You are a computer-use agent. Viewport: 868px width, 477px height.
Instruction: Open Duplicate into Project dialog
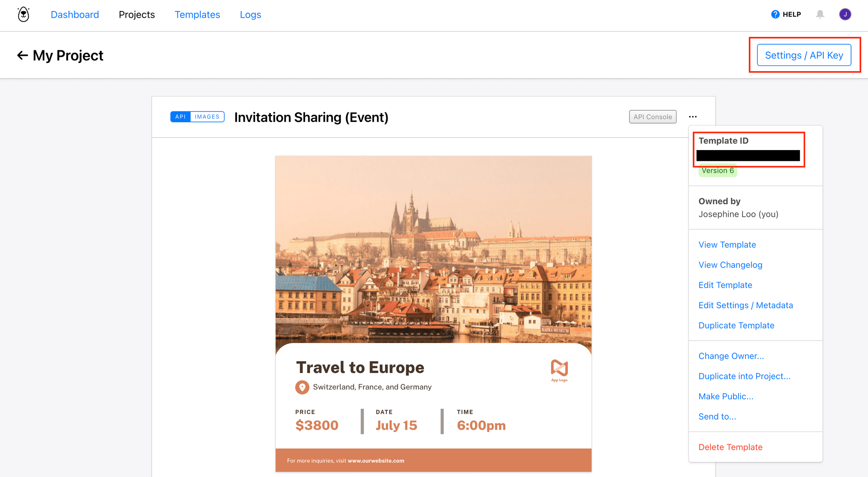click(x=744, y=376)
